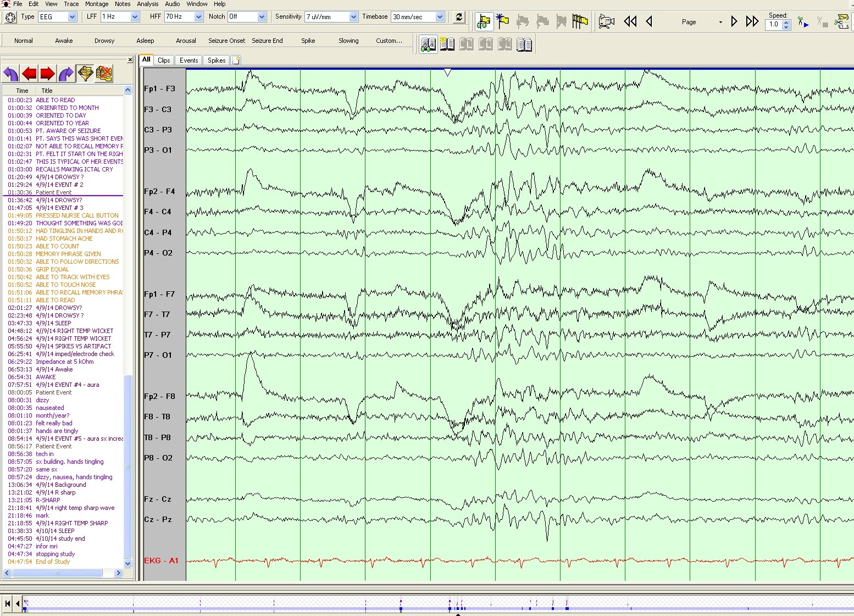Click the delete notes icon with red X
Viewport: 854px width, 616px height.
point(104,74)
